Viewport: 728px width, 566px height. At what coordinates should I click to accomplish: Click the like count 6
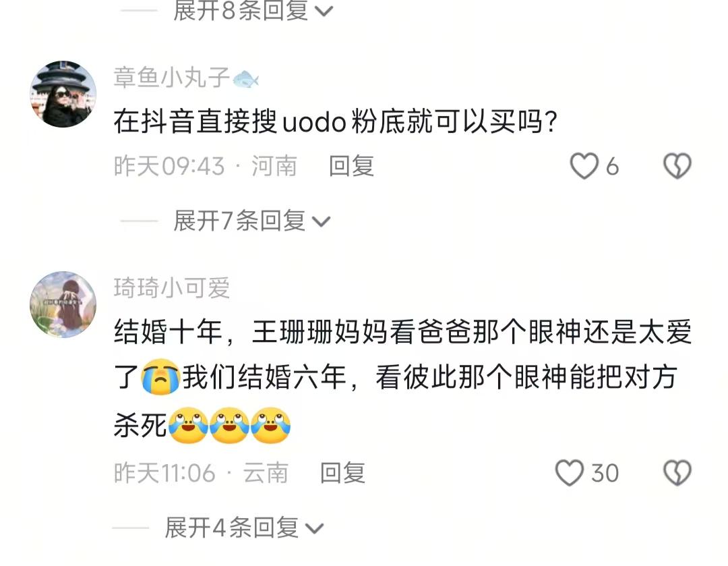[x=612, y=167]
